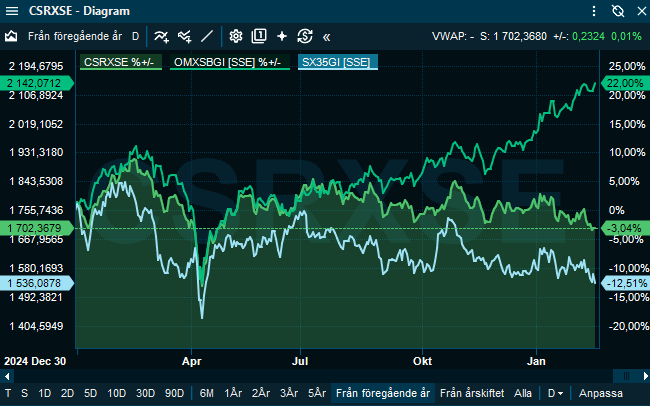Viewport: 650px width, 406px height.
Task: Collapse toolbar with double chevron icon
Action: click(x=326, y=36)
